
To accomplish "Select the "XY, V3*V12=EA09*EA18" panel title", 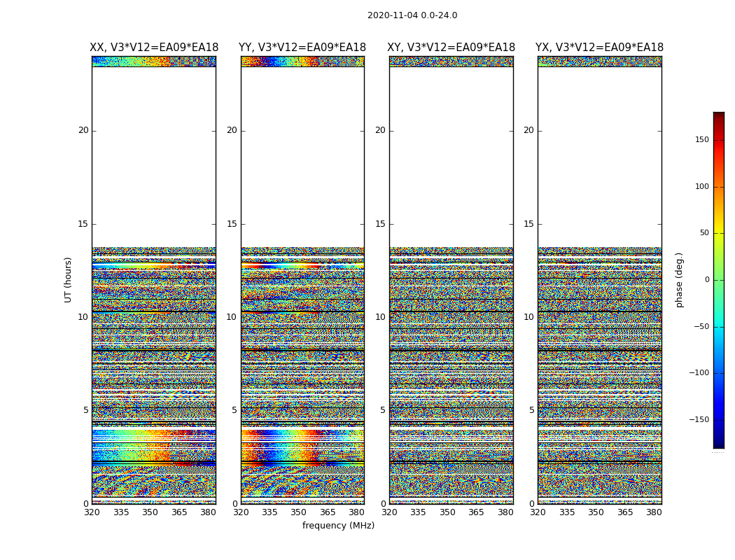I will click(x=451, y=48).
